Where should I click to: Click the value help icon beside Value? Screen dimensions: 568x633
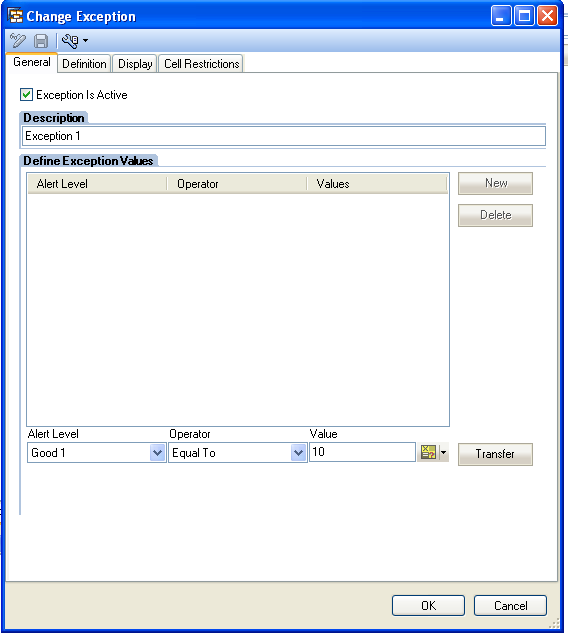point(428,452)
